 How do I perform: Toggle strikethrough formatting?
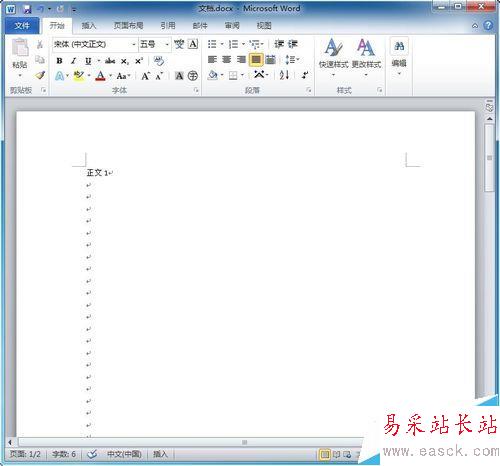coord(110,61)
